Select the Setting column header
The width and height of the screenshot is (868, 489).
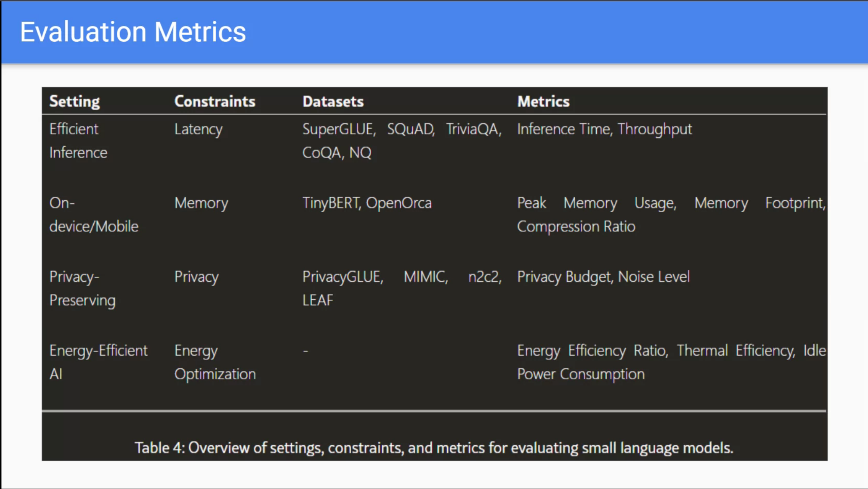click(75, 101)
